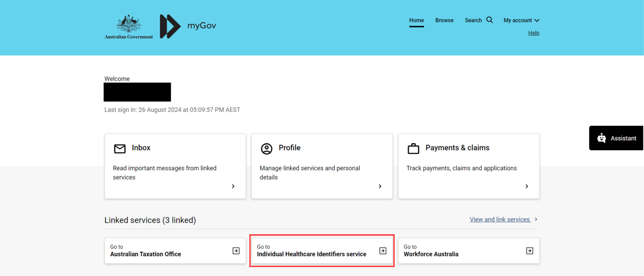Click the Australian Taxation Office external arrow icon

click(x=236, y=251)
